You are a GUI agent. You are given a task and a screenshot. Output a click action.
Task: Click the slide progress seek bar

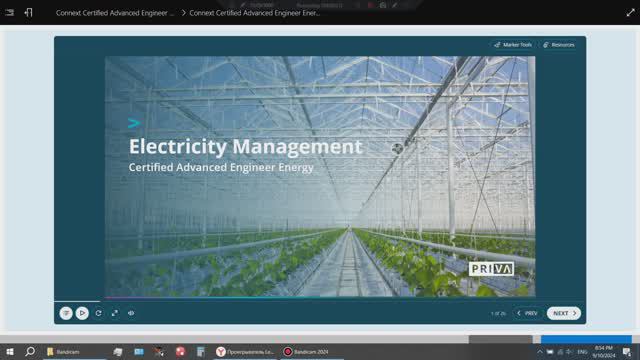click(320, 301)
